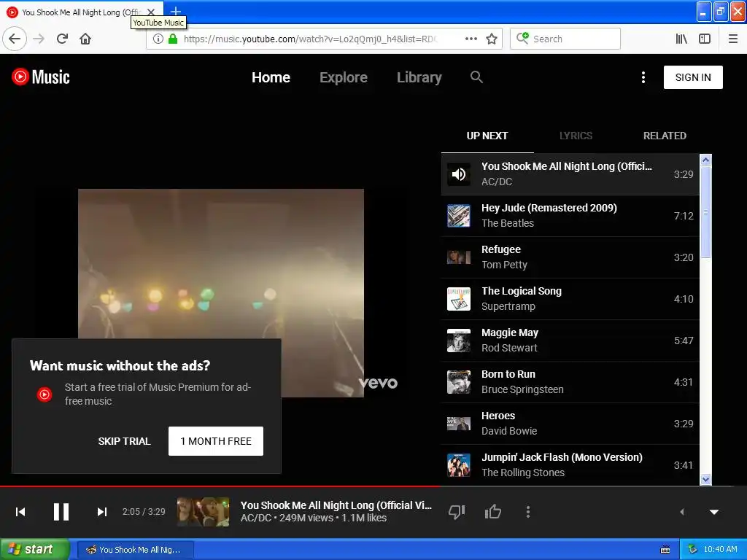Open the Firefox home page
This screenshot has width=747, height=560.
click(x=85, y=39)
